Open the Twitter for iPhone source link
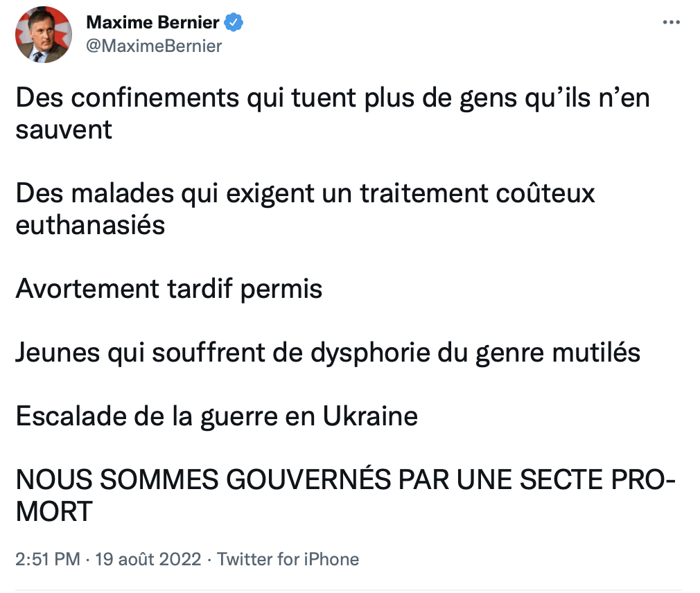 pos(288,559)
